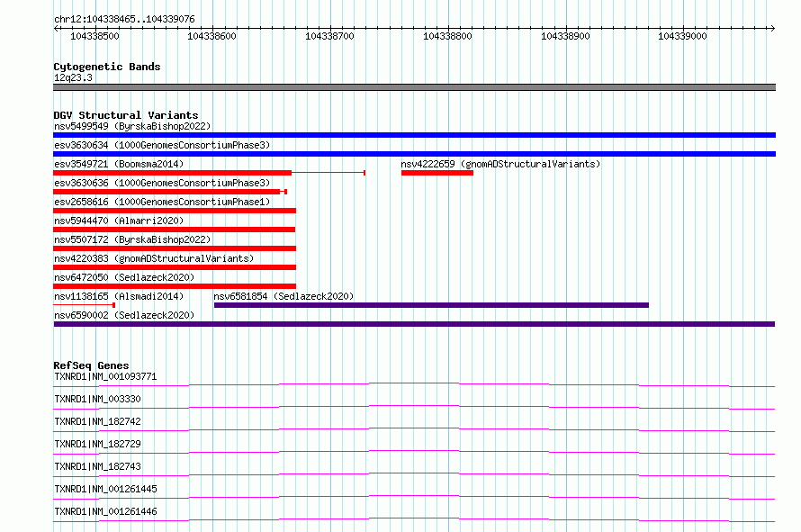This screenshot has height=532, width=801.
Task: Open the nsv5507172 (ByrskaBishop2022) label
Action: (132, 239)
